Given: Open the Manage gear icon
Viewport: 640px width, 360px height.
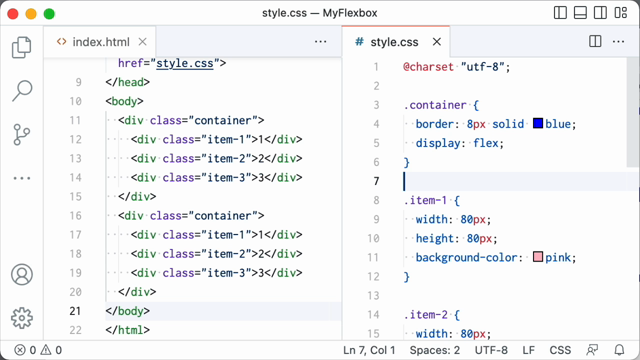Looking at the screenshot, I should pyautogui.click(x=22, y=318).
